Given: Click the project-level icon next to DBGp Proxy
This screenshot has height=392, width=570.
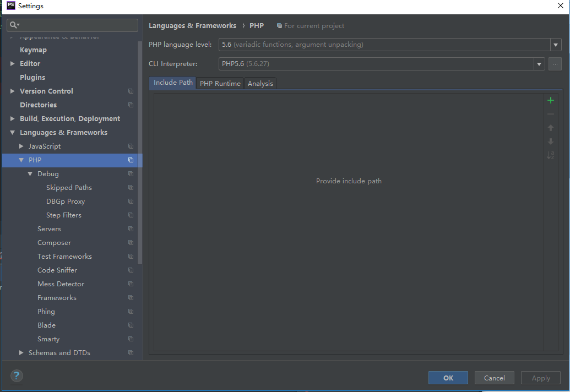Looking at the screenshot, I should [x=131, y=202].
